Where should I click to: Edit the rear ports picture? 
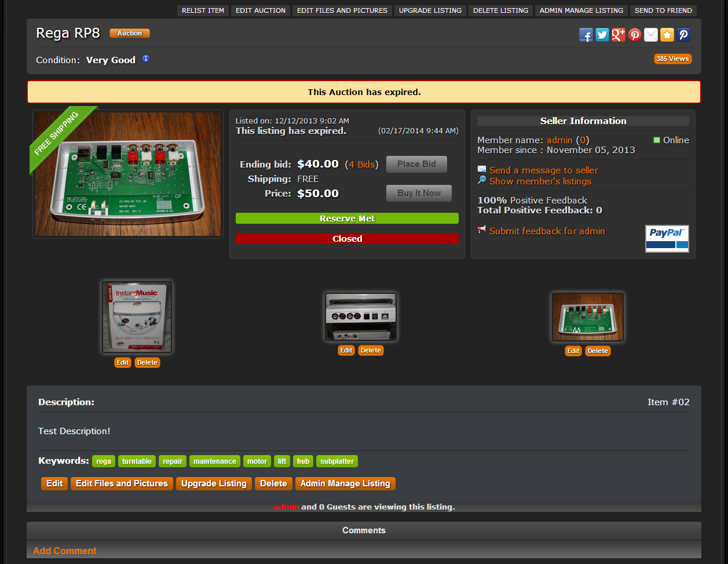[x=346, y=350]
